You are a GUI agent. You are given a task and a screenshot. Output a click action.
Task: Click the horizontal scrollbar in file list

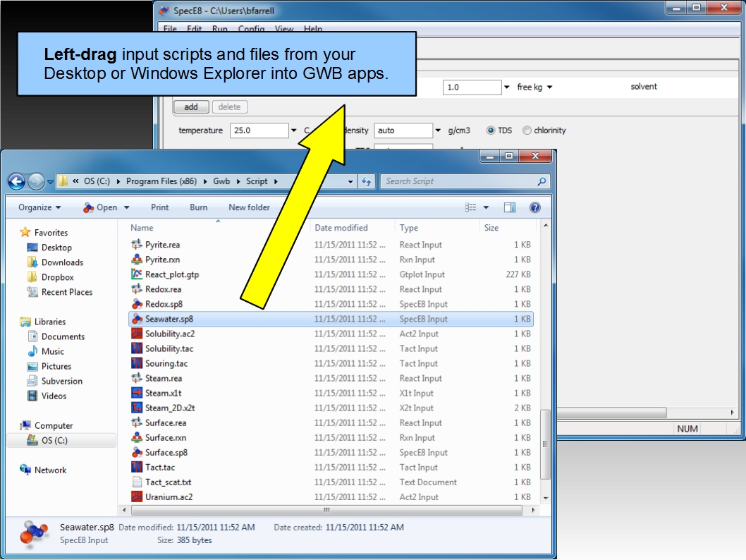(x=326, y=510)
